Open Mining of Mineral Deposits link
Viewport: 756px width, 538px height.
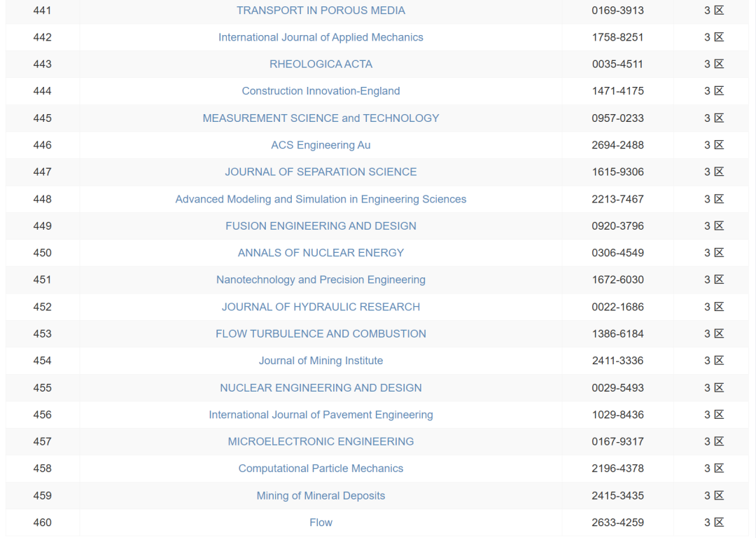point(321,495)
